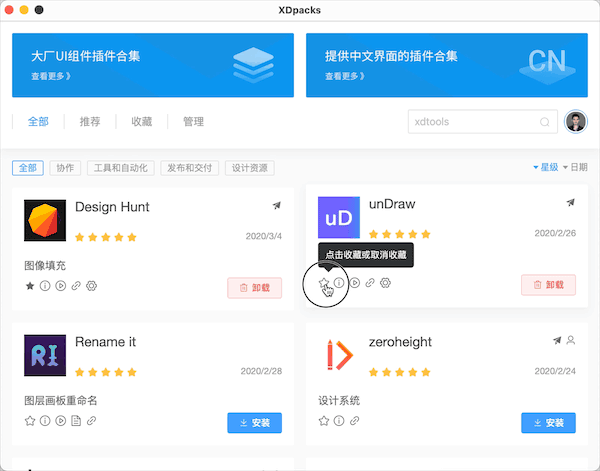
Task: Filter by 发布和交付 category
Action: [189, 168]
